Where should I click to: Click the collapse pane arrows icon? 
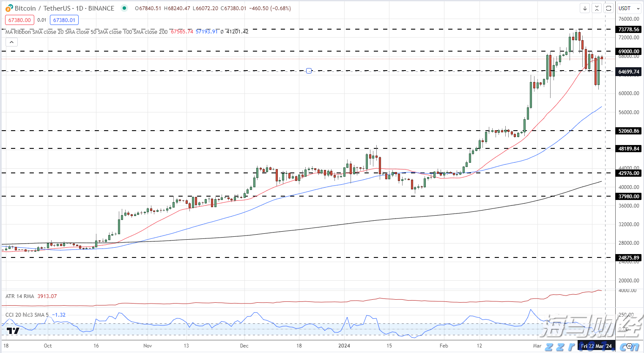[597, 8]
